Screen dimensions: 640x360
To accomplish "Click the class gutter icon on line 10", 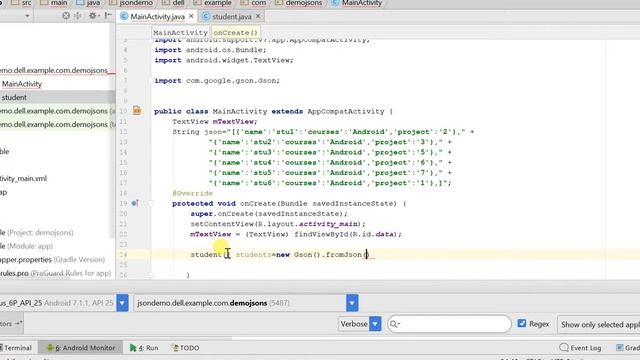I will tap(137, 111).
